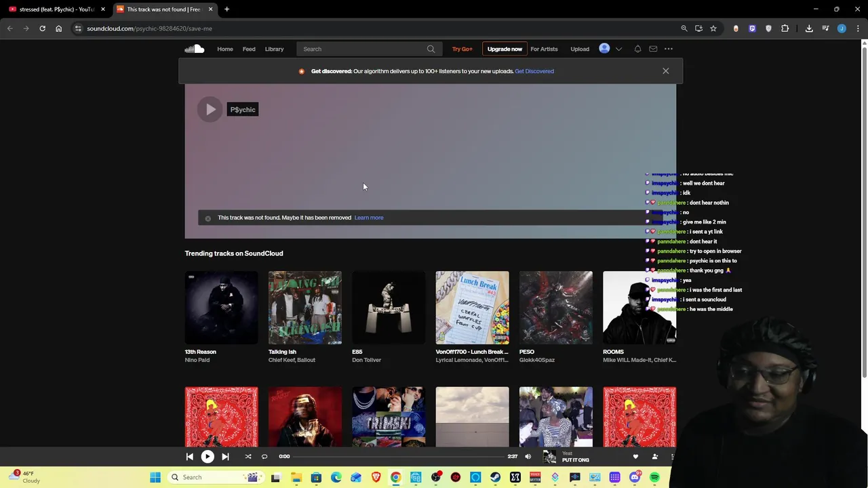
Task: Click PUT IT ONG title in player
Action: (575, 460)
